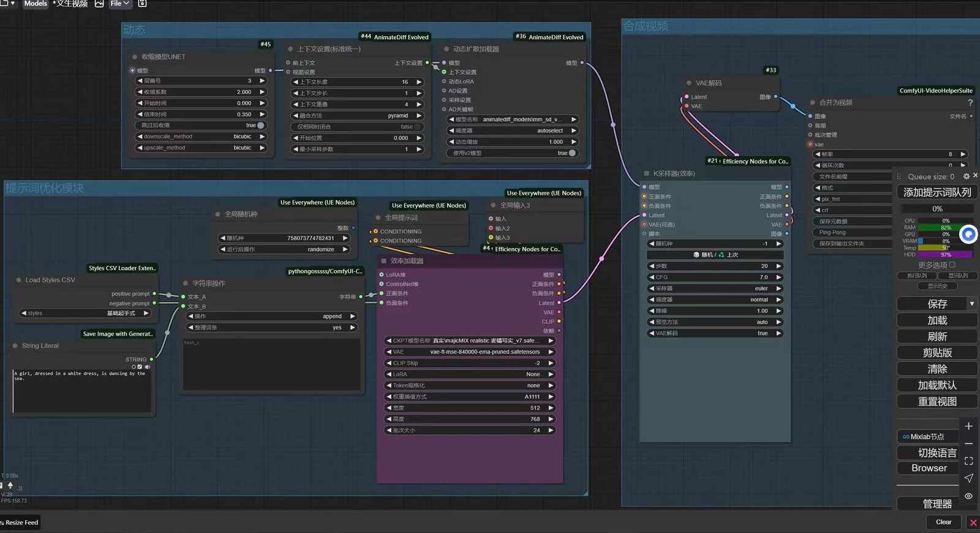
Task: Open the Models menu
Action: (36, 4)
